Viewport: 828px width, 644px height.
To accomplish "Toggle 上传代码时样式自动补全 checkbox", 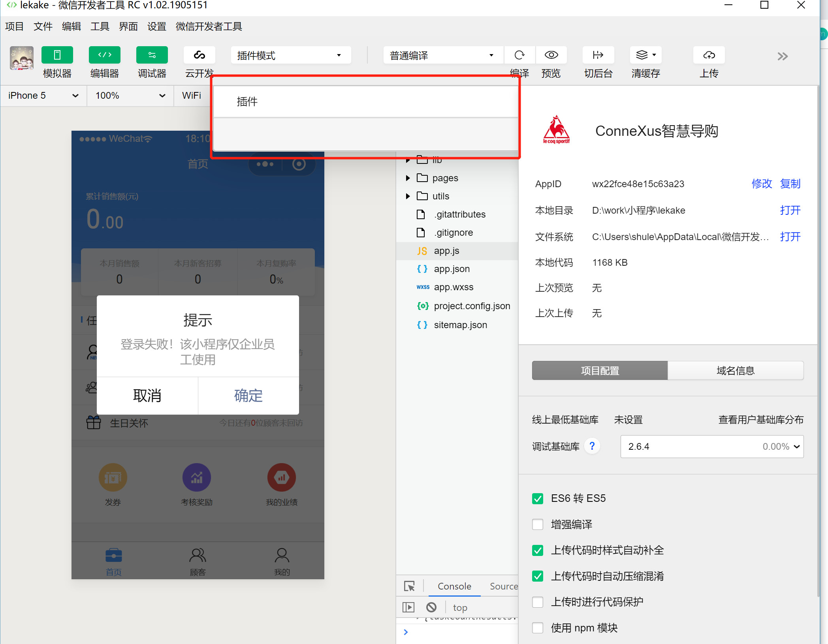I will point(538,550).
